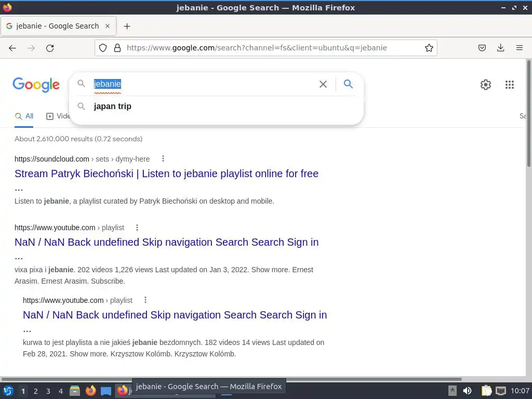The width and height of the screenshot is (532, 399).
Task: Bookmark this page with the star
Action: (x=429, y=48)
